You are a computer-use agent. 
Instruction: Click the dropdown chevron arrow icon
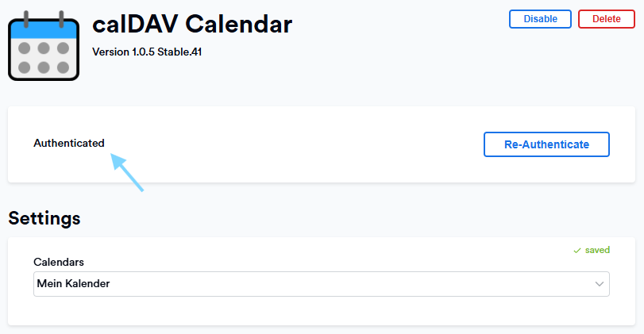600,284
